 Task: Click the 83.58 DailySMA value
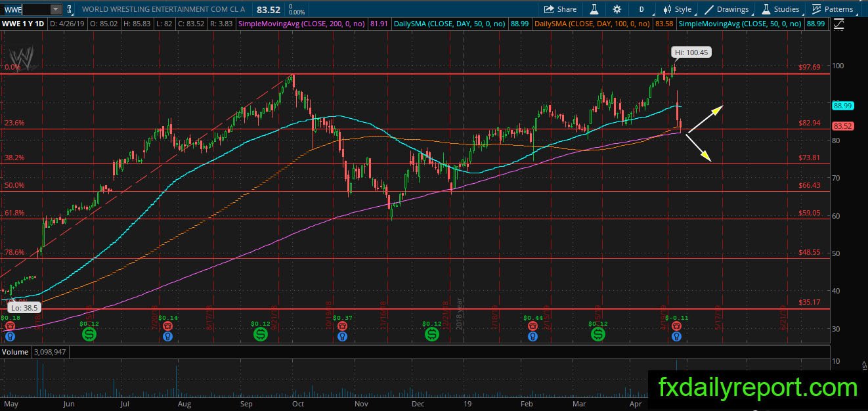(x=664, y=24)
